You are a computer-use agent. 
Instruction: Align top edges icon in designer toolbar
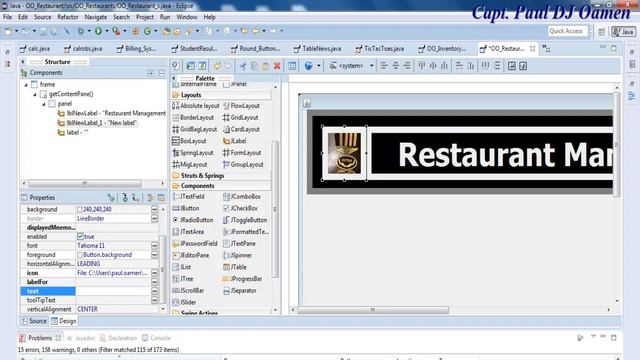tap(422, 66)
